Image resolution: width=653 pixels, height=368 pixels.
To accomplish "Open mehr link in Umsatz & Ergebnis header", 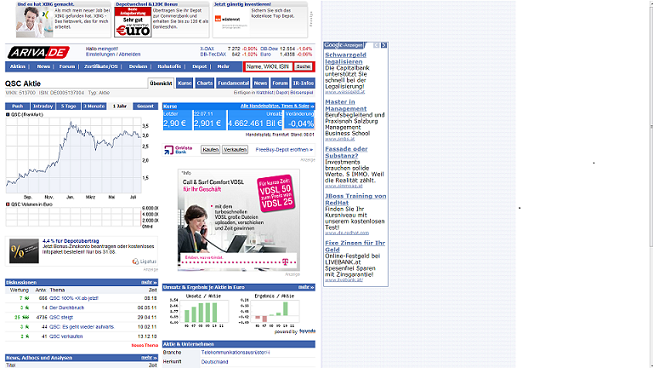I will pyautogui.click(x=306, y=287).
